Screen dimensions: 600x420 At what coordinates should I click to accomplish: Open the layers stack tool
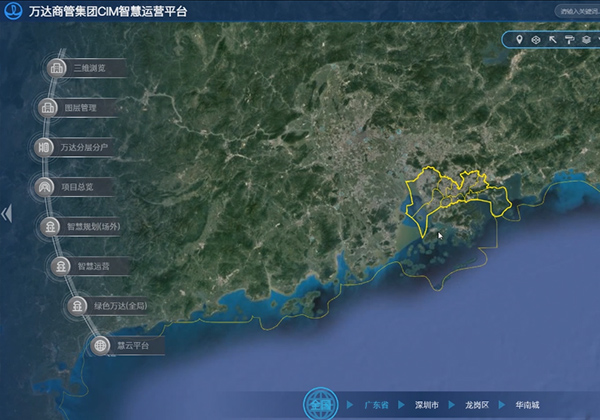pyautogui.click(x=586, y=39)
